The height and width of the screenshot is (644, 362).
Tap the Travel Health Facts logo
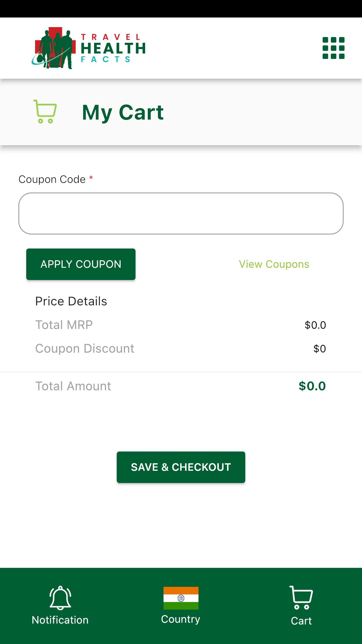tap(88, 48)
